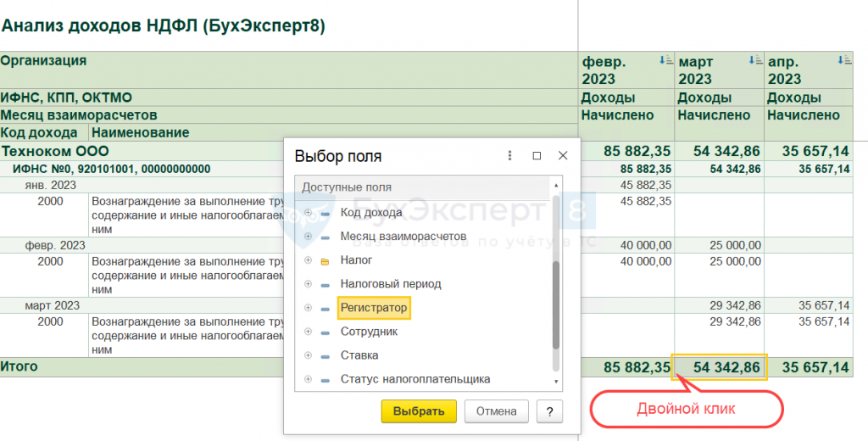Expand the Налог folder node
The height and width of the screenshot is (441, 868).
pyautogui.click(x=309, y=260)
